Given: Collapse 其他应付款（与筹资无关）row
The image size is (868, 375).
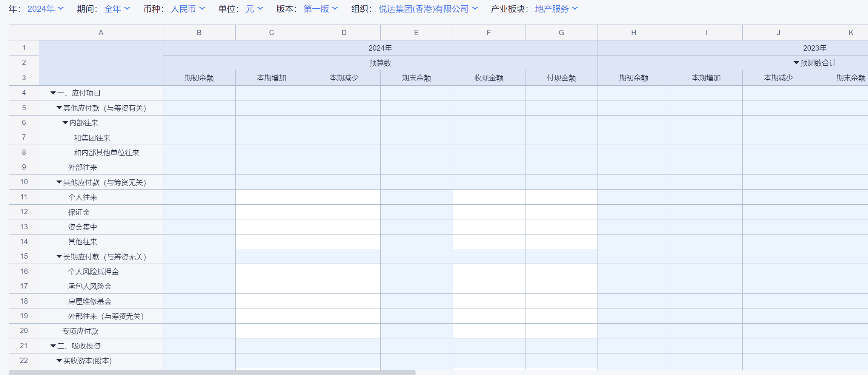Looking at the screenshot, I should [59, 182].
